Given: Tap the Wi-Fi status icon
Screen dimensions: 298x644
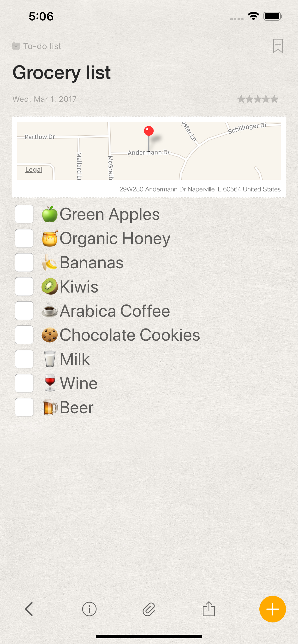Looking at the screenshot, I should [253, 17].
